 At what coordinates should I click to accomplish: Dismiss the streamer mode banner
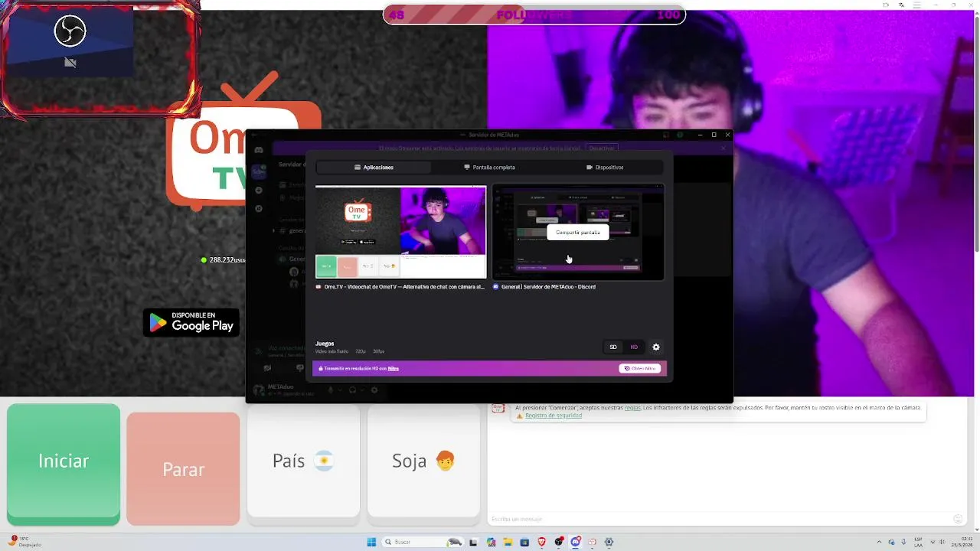point(724,148)
